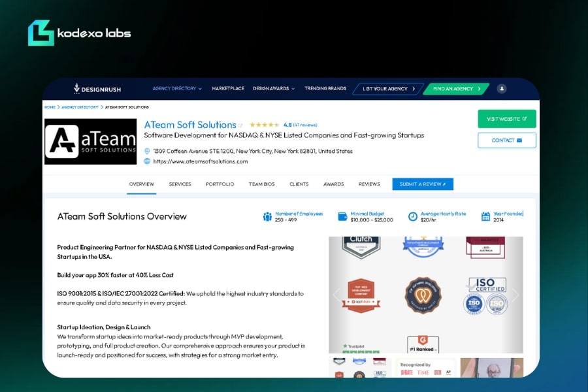The width and height of the screenshot is (588, 392).
Task: Switch to the Clients tab
Action: pos(299,184)
